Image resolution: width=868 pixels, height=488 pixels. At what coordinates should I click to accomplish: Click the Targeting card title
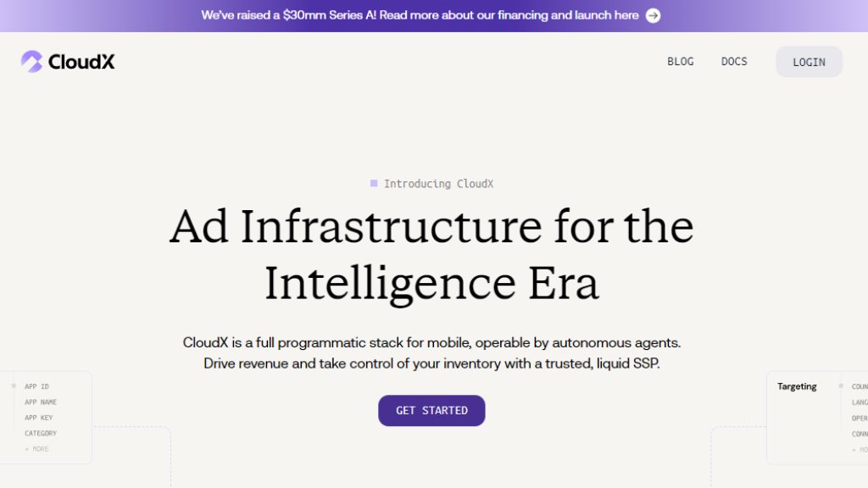pos(797,386)
